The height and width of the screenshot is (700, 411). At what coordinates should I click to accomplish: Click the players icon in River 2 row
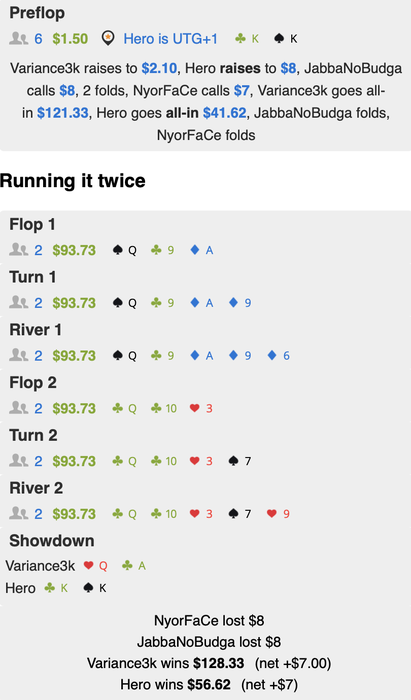point(18,514)
